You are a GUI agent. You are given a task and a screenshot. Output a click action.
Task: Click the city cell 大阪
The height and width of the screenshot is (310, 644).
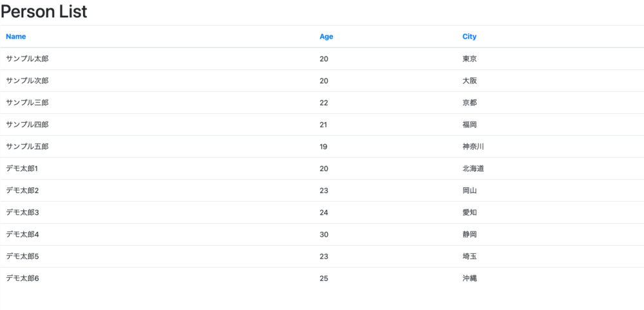(x=469, y=81)
